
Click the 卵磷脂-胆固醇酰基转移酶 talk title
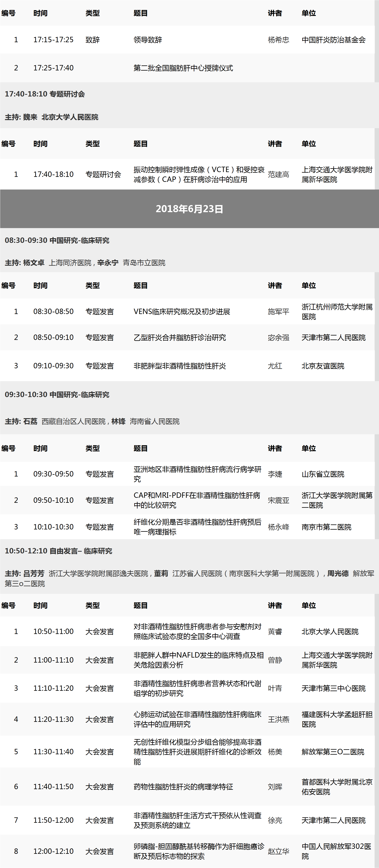pos(199,852)
